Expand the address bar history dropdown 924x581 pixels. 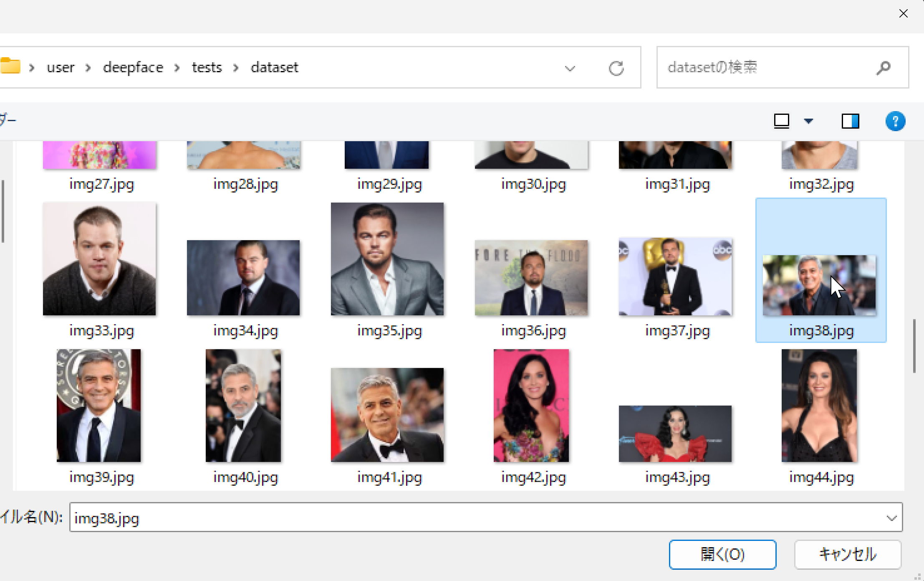570,68
